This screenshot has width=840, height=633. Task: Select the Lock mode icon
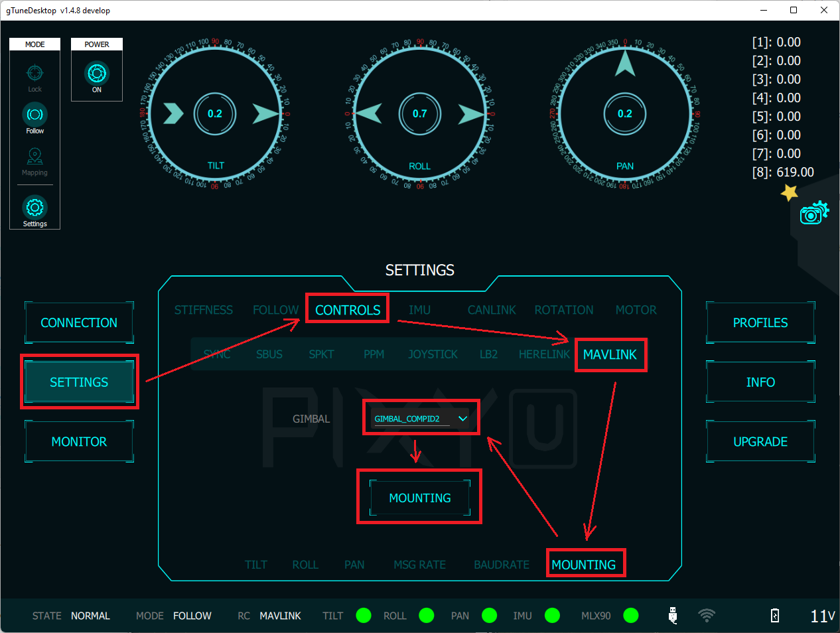[35, 73]
